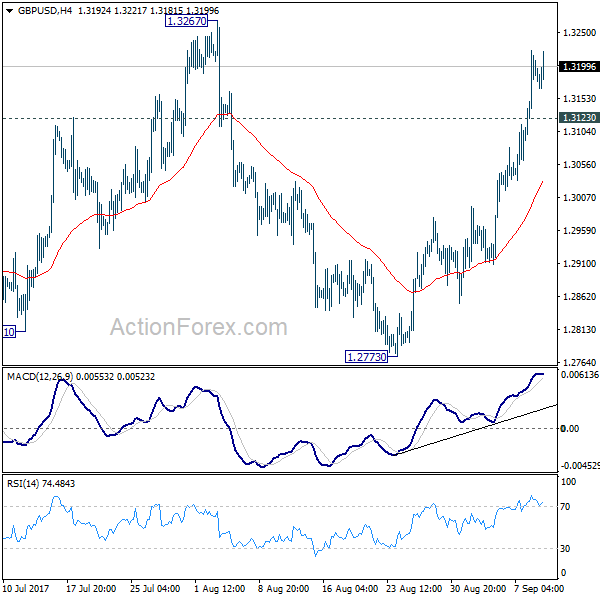600x600 pixels.
Task: Click the 1.30560 price axis value
Action: (579, 165)
